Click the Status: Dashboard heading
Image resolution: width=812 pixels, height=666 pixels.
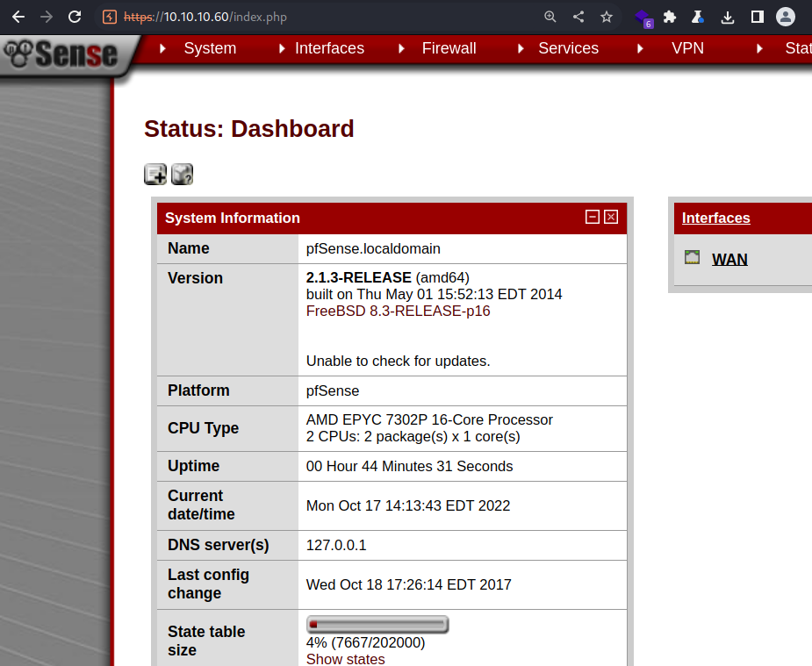pyautogui.click(x=249, y=129)
